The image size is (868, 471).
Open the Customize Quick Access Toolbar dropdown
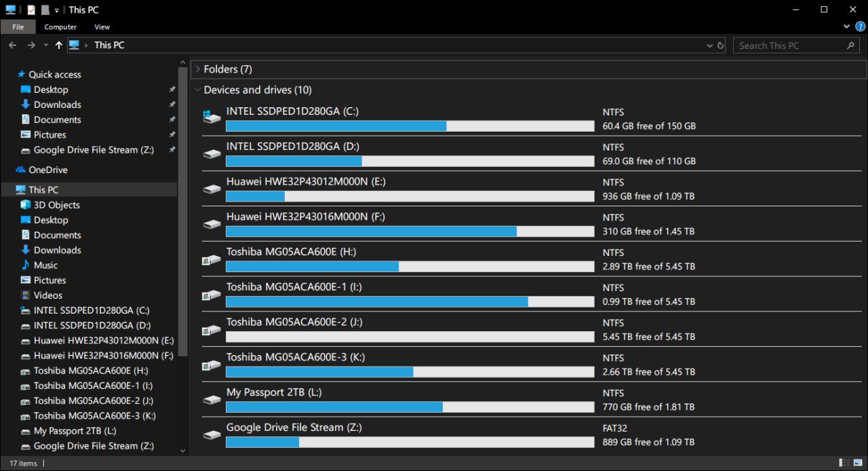pyautogui.click(x=57, y=11)
